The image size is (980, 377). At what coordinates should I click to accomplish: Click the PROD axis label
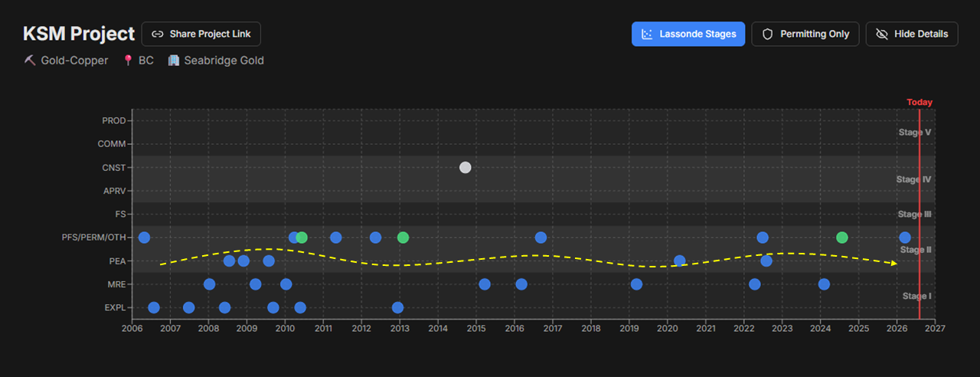[113, 120]
